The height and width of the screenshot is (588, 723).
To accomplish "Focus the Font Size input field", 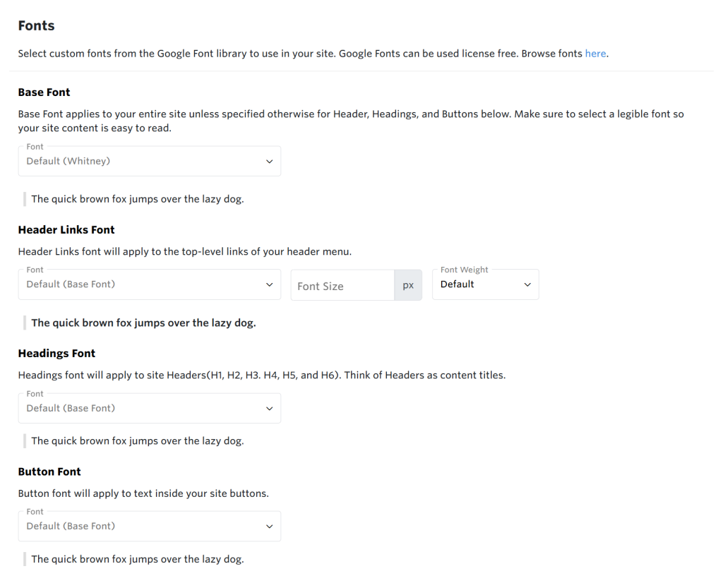I will (342, 286).
